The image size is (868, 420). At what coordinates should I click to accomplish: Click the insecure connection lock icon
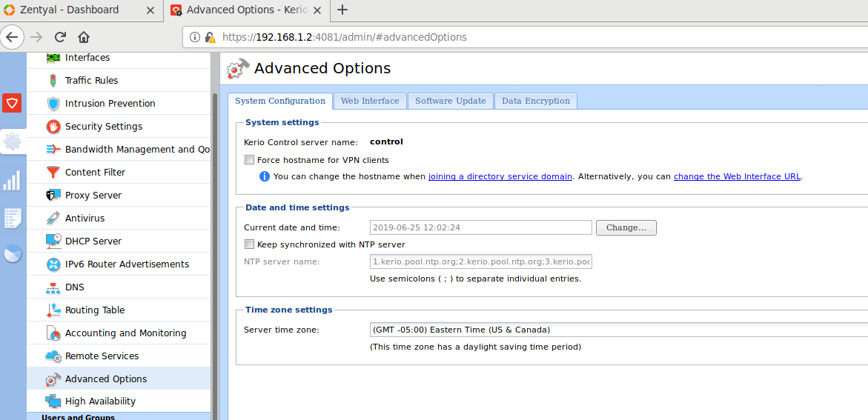209,38
